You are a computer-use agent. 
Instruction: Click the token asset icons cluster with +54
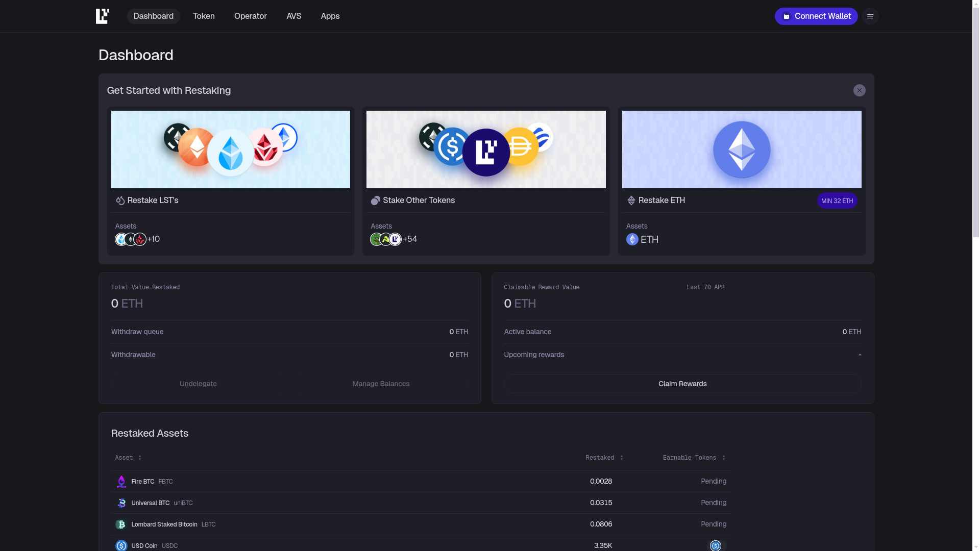click(x=386, y=239)
